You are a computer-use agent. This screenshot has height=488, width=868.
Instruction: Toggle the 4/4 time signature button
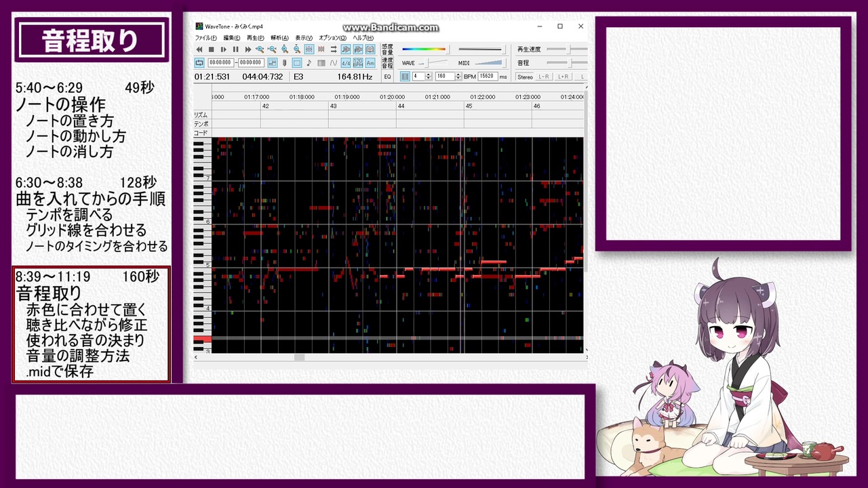tap(346, 63)
